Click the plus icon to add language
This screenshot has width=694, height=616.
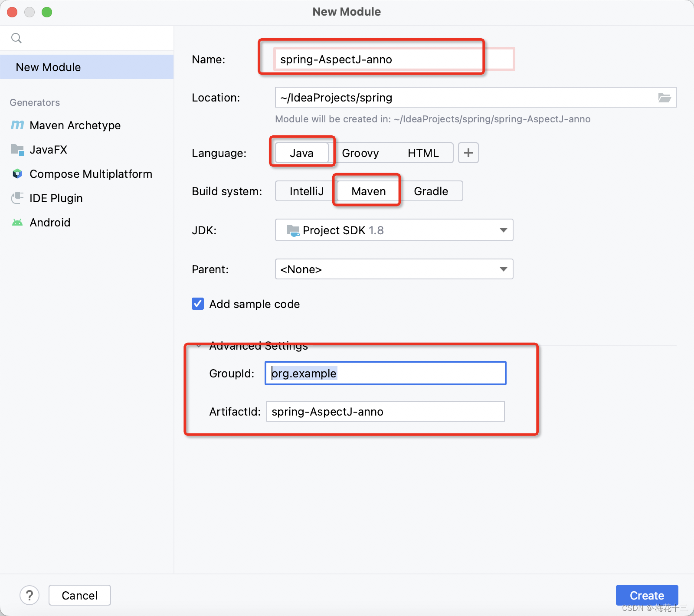[468, 153]
